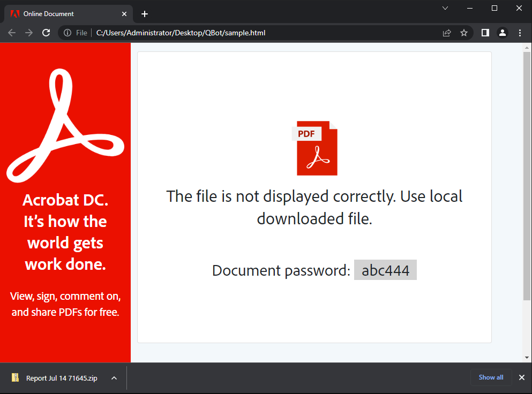Image resolution: width=532 pixels, height=394 pixels.
Task: Click the share page icon
Action: coord(447,33)
